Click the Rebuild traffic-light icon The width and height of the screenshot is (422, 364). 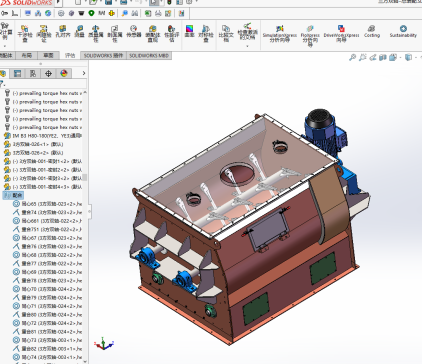click(x=169, y=2)
